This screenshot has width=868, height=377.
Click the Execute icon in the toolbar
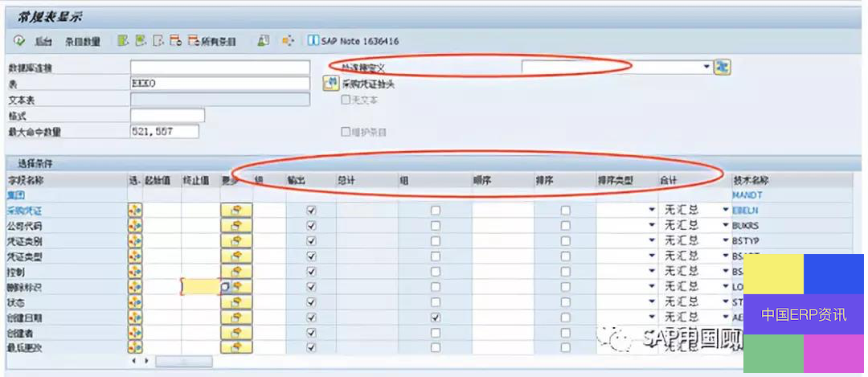click(x=18, y=40)
